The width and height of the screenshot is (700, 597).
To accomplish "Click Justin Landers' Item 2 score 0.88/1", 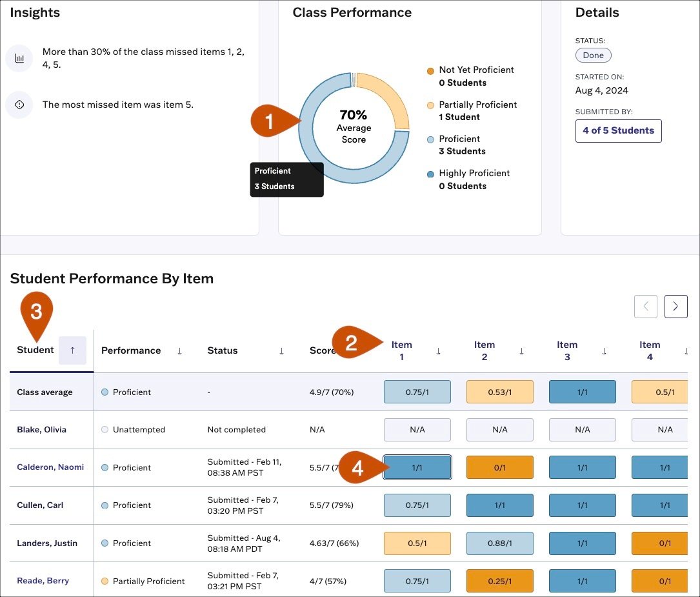I will pos(499,543).
